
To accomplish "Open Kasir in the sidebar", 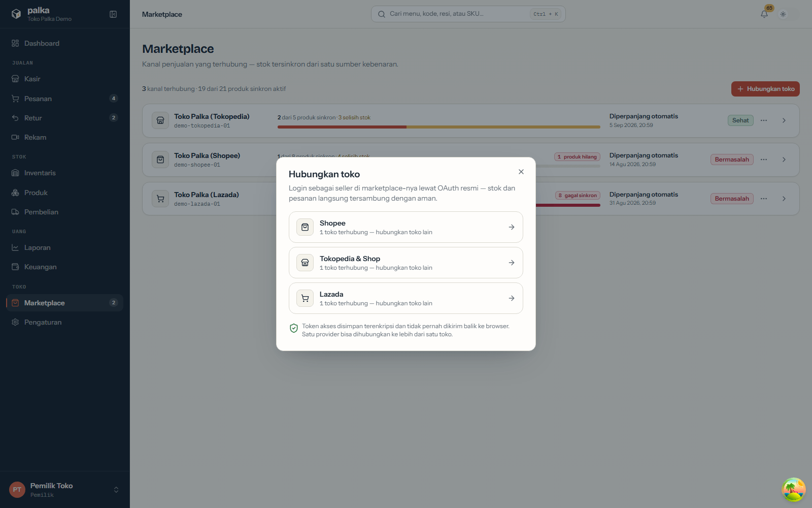I will (x=65, y=79).
